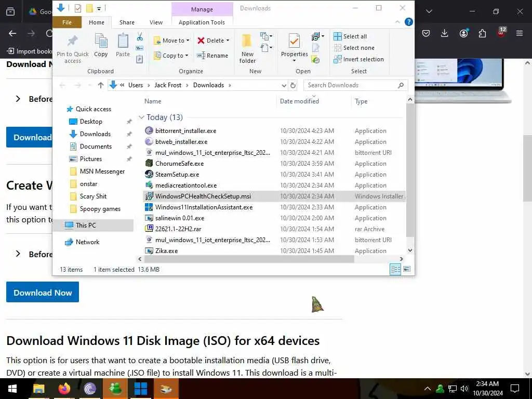
Task: Click the taskbar volume speaker icon
Action: click(x=464, y=389)
